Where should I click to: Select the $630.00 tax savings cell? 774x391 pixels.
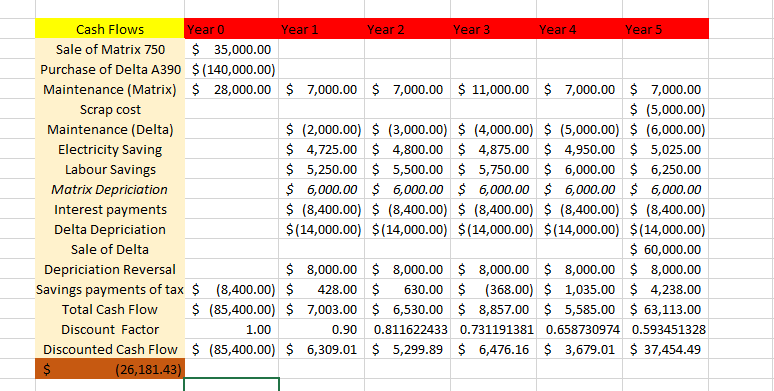pos(408,289)
